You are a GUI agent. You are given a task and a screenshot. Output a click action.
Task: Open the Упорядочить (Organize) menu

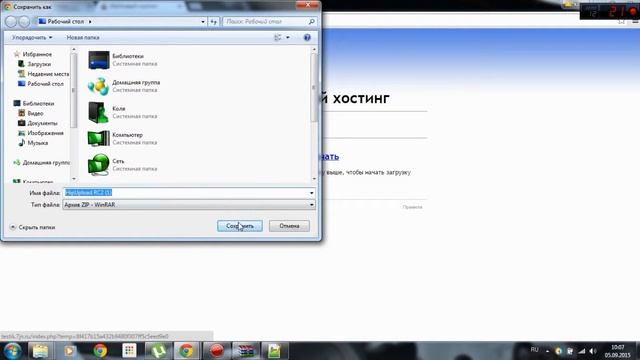tap(32, 38)
